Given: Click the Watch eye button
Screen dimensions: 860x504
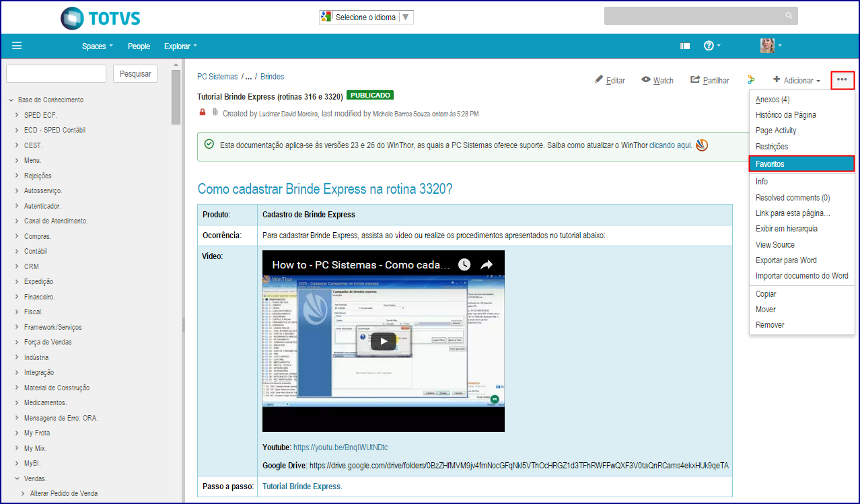Looking at the screenshot, I should tap(657, 80).
